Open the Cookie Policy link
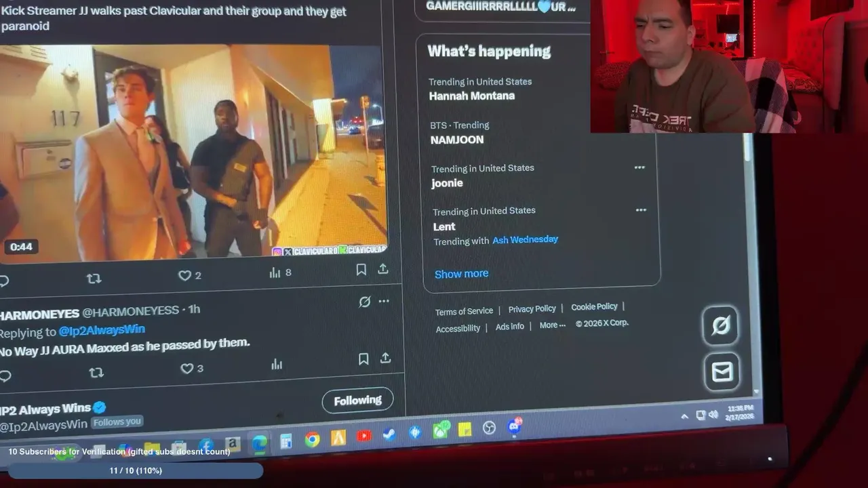 (594, 307)
